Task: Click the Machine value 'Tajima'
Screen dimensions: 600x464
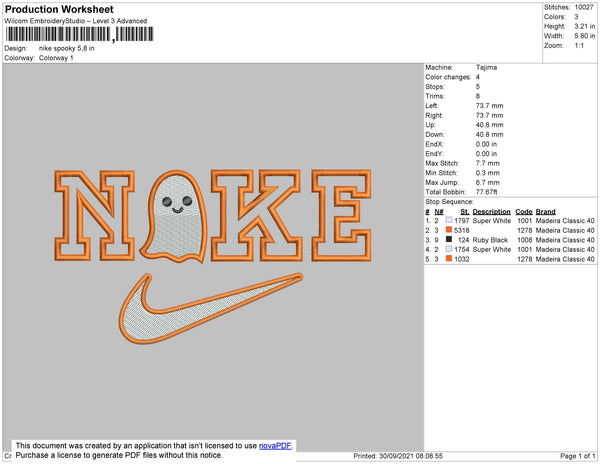Action: pos(486,67)
